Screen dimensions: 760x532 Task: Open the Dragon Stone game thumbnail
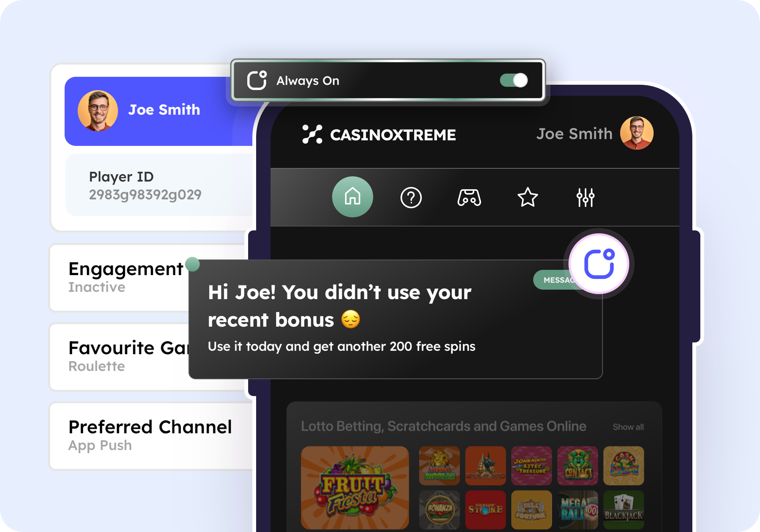click(x=485, y=510)
